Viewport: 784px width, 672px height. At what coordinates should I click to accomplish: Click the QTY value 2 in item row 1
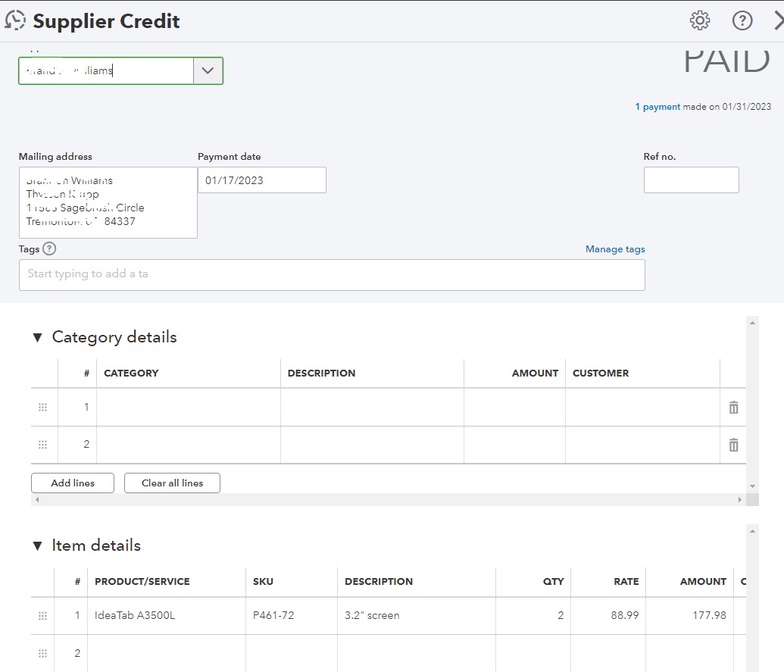tap(561, 615)
